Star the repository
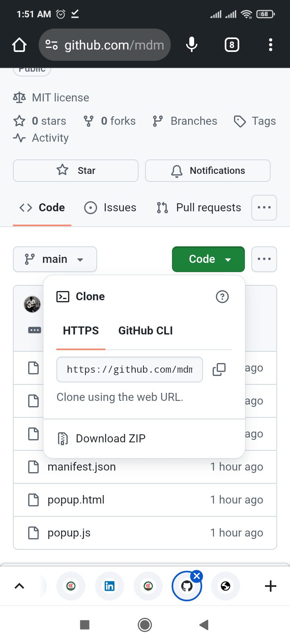Screen dimensions: 290x644 tap(75, 170)
